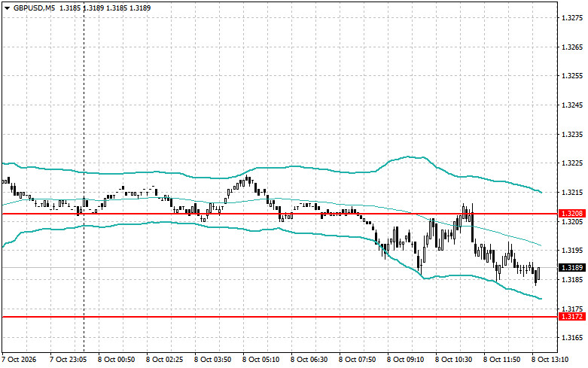
Task: Click the 1.3255 price scale value
Action: 572,76
